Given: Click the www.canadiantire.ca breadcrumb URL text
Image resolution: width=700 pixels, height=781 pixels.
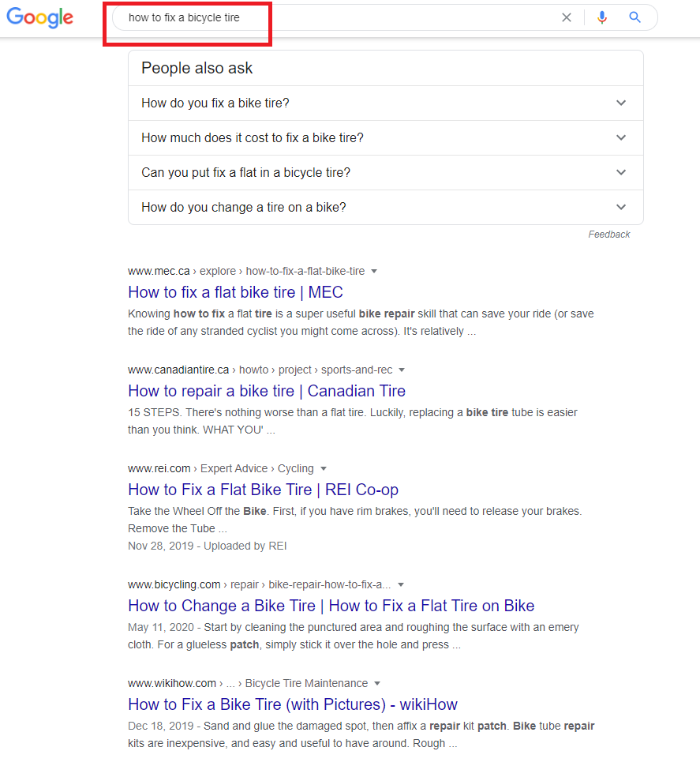Looking at the screenshot, I should point(260,370).
